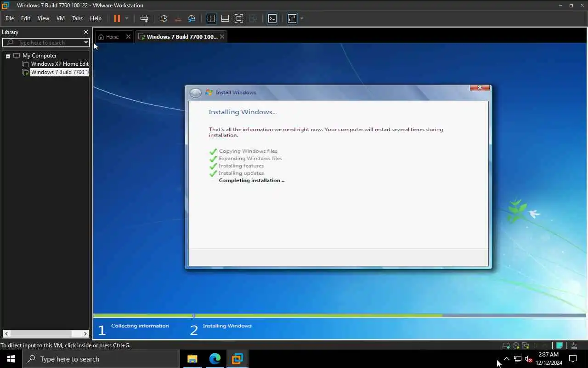Open the VM menu

[x=61, y=18]
